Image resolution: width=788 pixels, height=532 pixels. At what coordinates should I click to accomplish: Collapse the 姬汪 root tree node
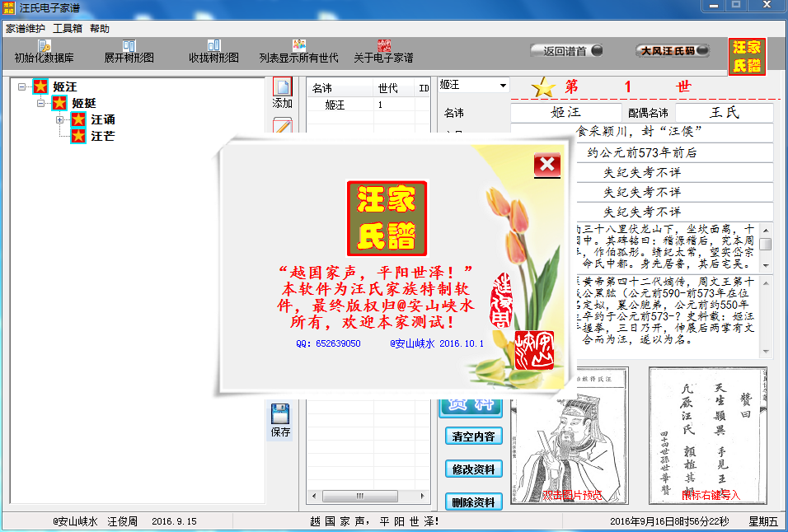click(x=21, y=86)
